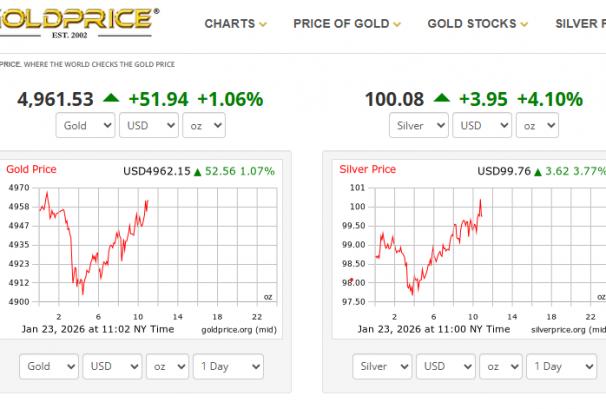This screenshot has width=606, height=409.
Task: Click small green triangle in Gold Price chart header
Action: click(x=198, y=172)
